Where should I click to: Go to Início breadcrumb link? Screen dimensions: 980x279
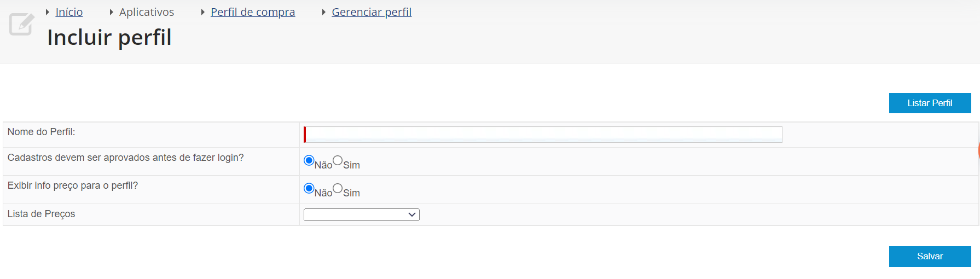coord(69,12)
